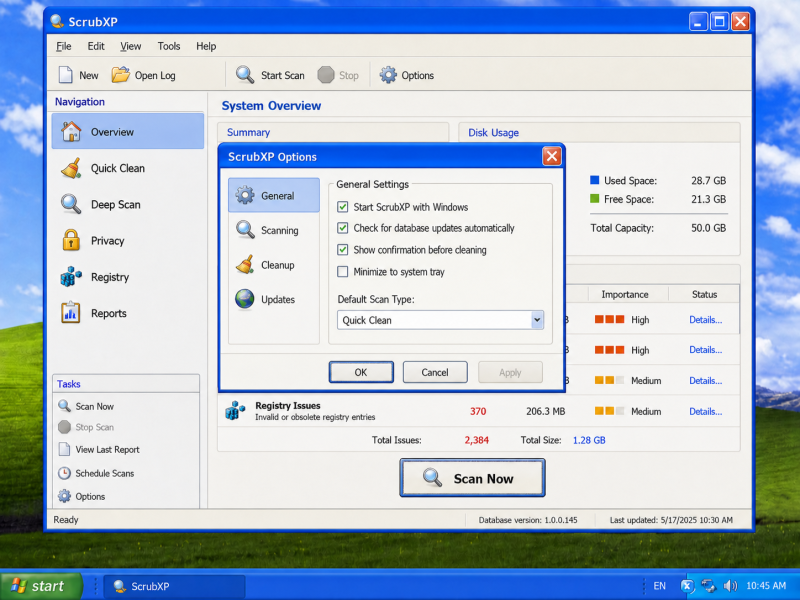800x600 pixels.
Task: Click network connection icon in system tray
Action: (709, 586)
